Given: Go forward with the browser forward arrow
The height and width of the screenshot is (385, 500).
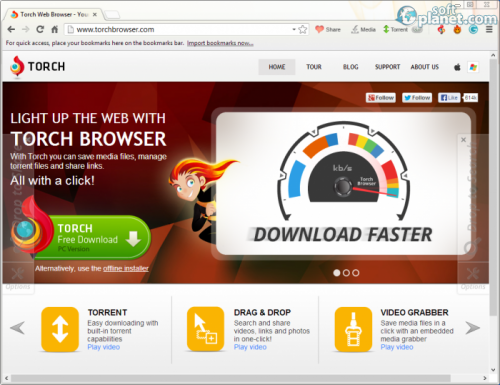Looking at the screenshot, I should point(25,29).
